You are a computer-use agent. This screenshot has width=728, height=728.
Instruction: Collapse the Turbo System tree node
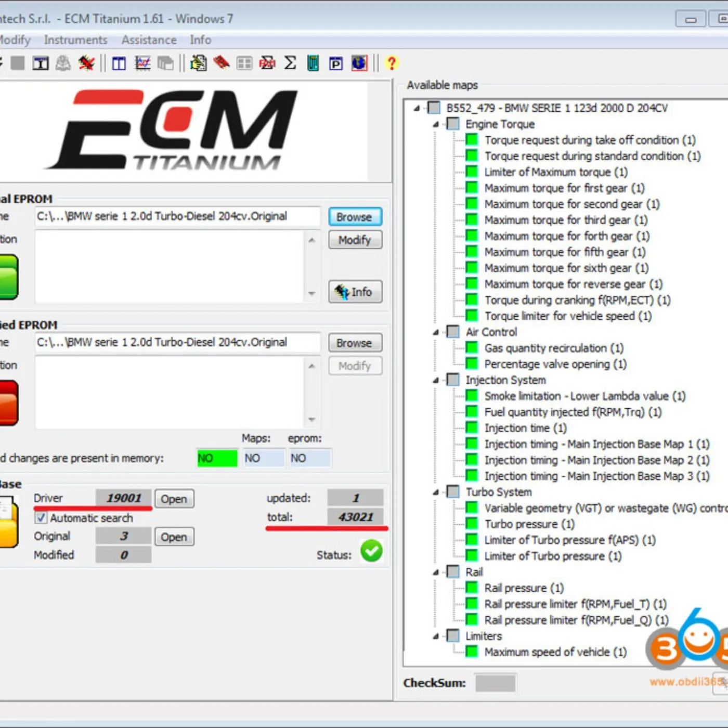[x=436, y=492]
